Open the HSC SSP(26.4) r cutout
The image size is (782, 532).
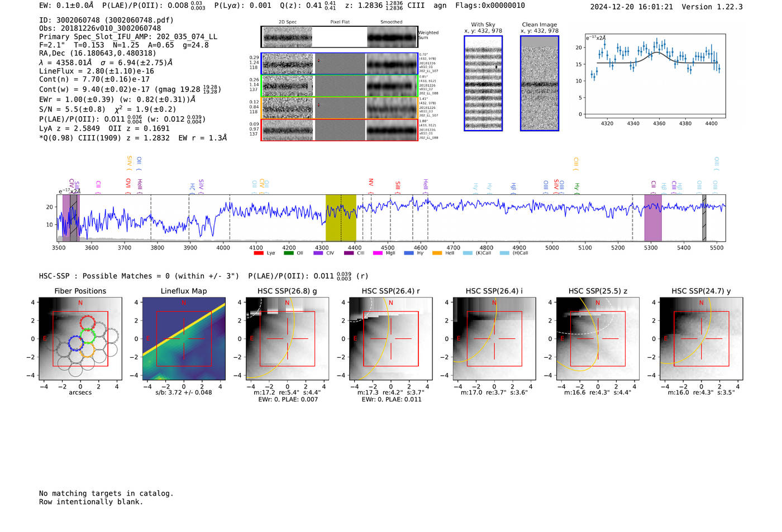point(391,339)
